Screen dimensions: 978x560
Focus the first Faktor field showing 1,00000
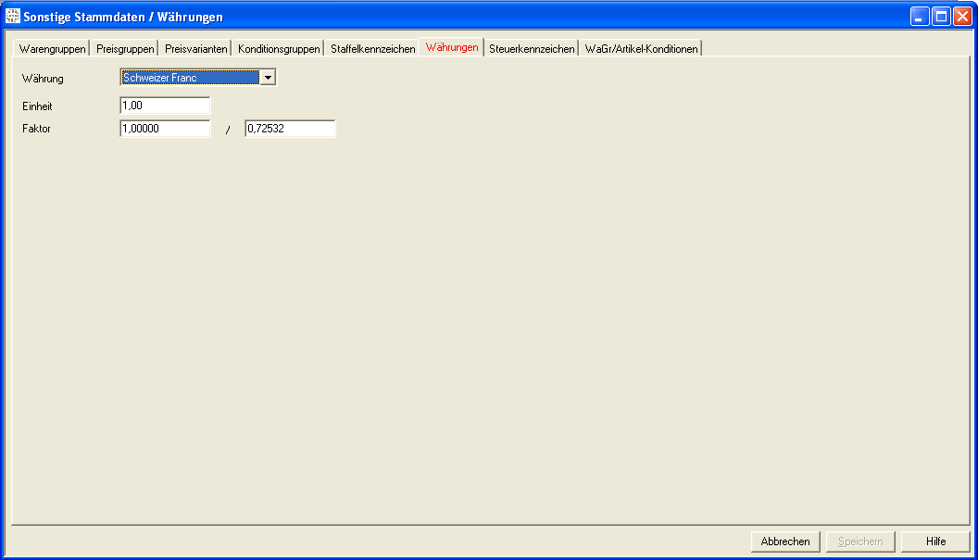pos(165,130)
